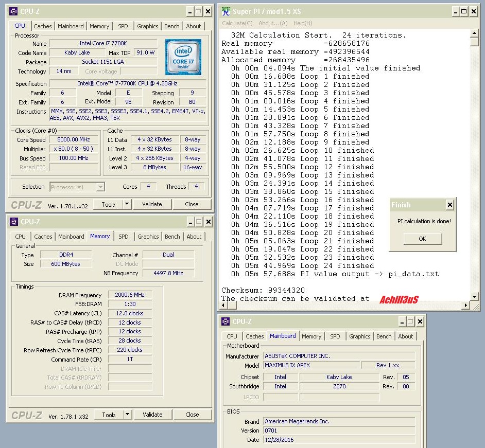This screenshot has height=448, width=485.
Task: Click the Max TDP 91.0 W field
Action: click(x=145, y=52)
